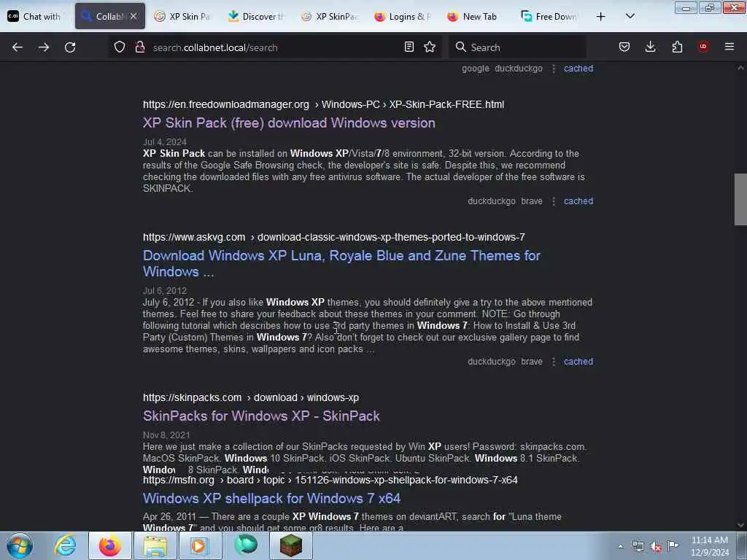
Task: Open Download Windows XP Luna themes result
Action: tap(341, 263)
